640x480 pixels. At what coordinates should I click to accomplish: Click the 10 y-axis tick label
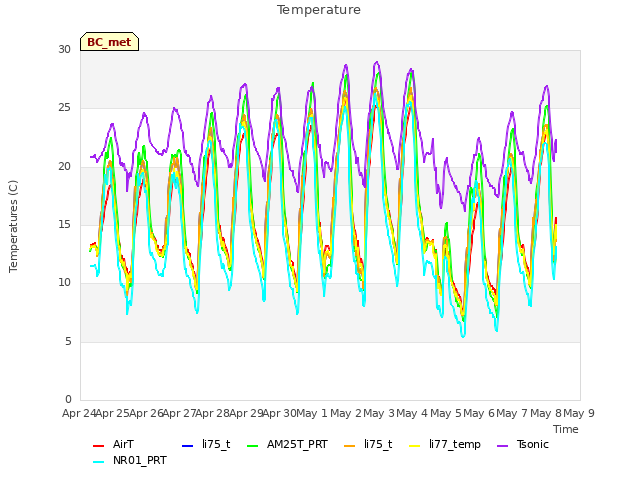(x=64, y=283)
